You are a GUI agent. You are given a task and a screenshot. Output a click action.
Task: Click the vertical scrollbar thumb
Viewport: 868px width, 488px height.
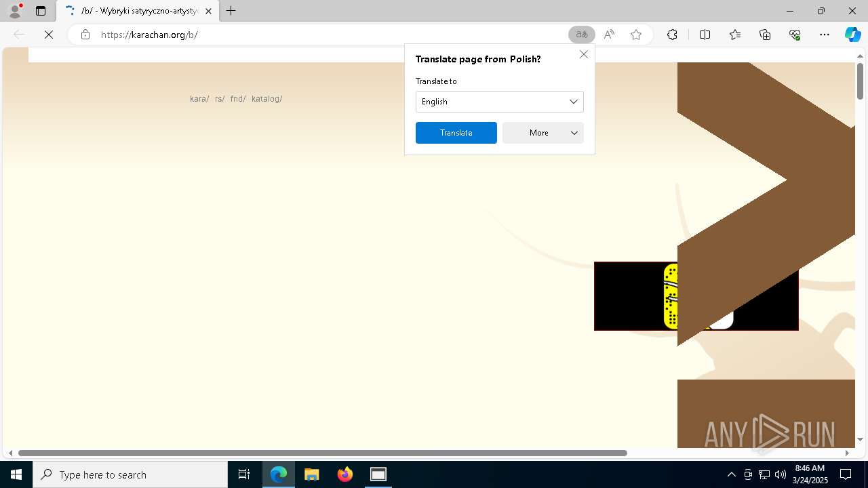click(x=860, y=81)
